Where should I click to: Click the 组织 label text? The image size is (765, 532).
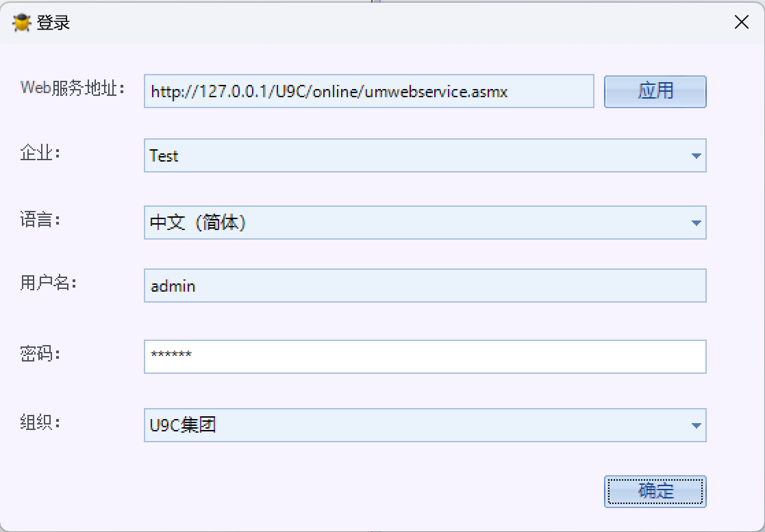coord(40,422)
